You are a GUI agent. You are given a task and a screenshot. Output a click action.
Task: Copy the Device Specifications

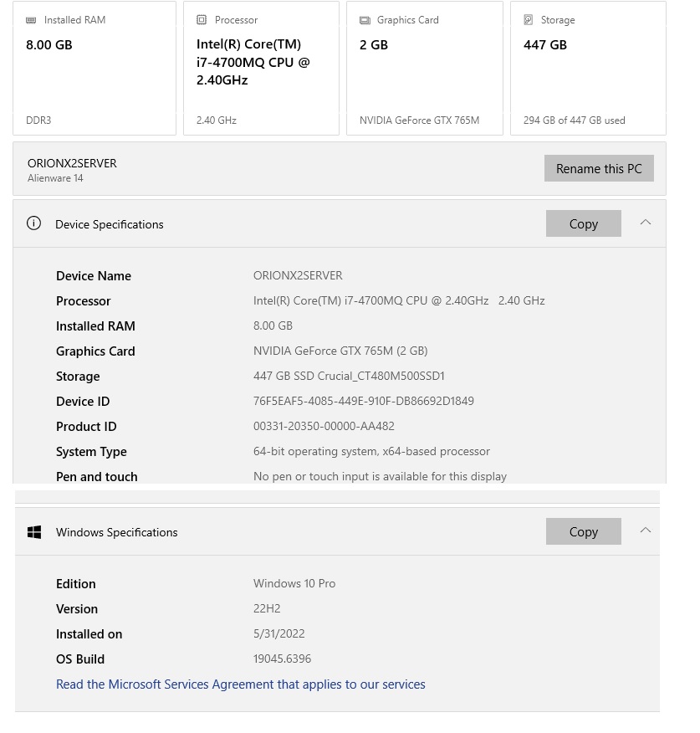pyautogui.click(x=583, y=224)
